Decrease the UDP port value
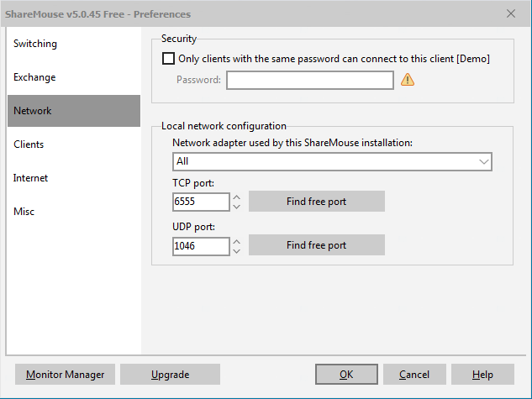The height and width of the screenshot is (399, 532). (236, 250)
